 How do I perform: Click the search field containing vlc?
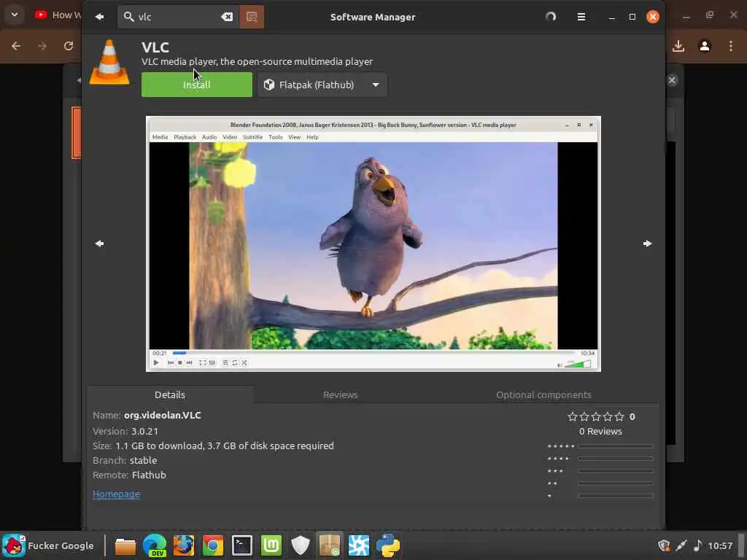178,17
